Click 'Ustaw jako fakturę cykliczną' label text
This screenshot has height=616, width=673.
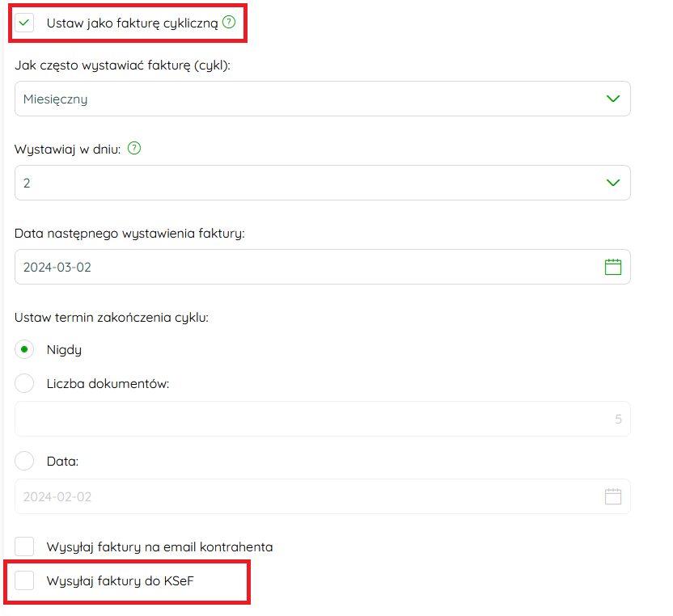click(x=132, y=23)
